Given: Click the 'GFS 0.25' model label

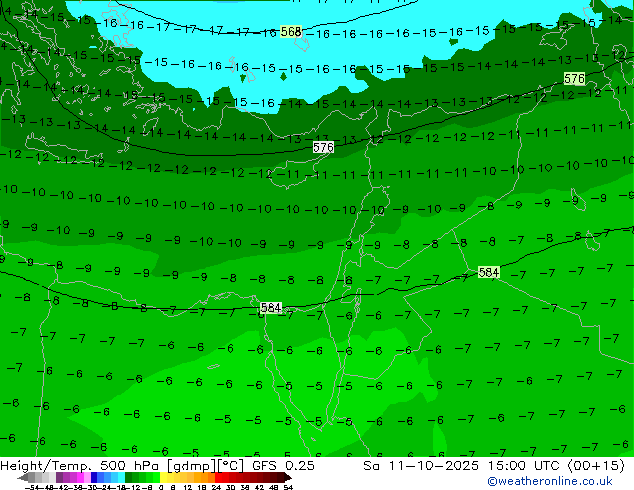Looking at the screenshot, I should point(283,465).
